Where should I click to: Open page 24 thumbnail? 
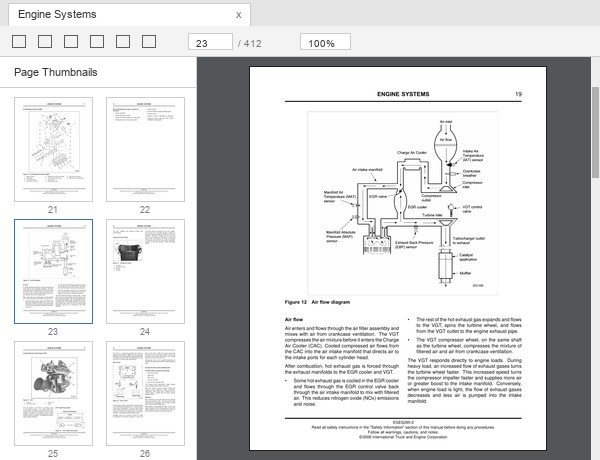(x=145, y=271)
